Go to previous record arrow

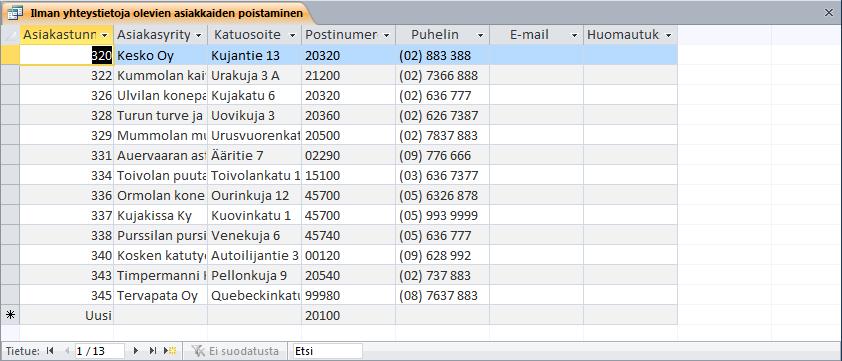[x=67, y=351]
